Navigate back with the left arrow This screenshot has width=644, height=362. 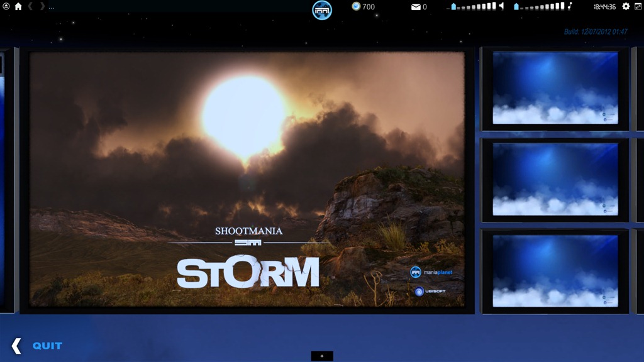pos(30,6)
